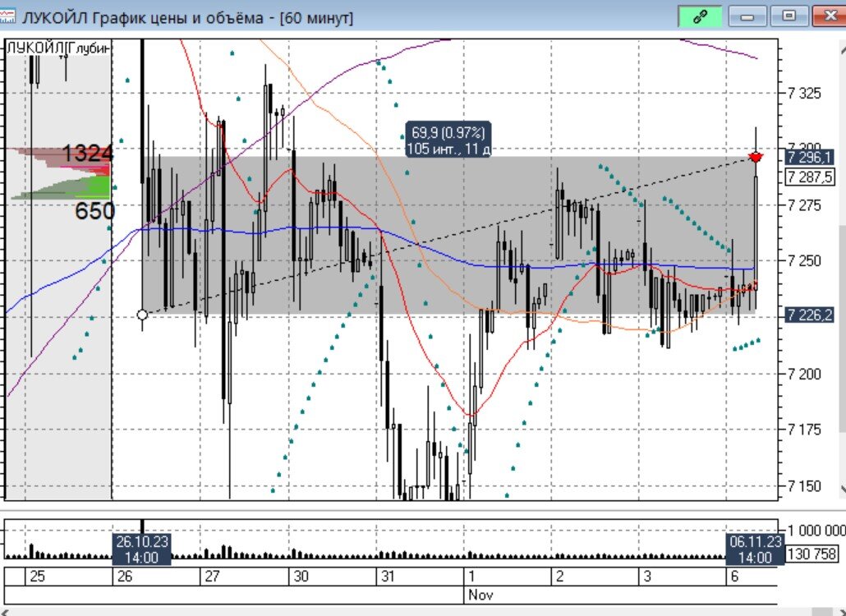The image size is (846, 616).
Task: Click the 7 175 price axis label
Action: tap(804, 430)
